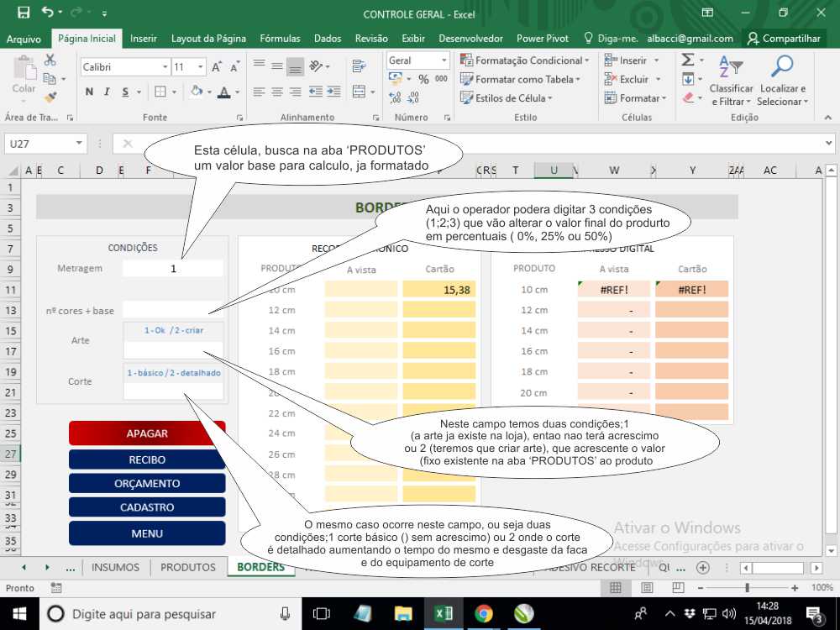
Task: Cut selection with the scissors icon
Action: coord(50,60)
